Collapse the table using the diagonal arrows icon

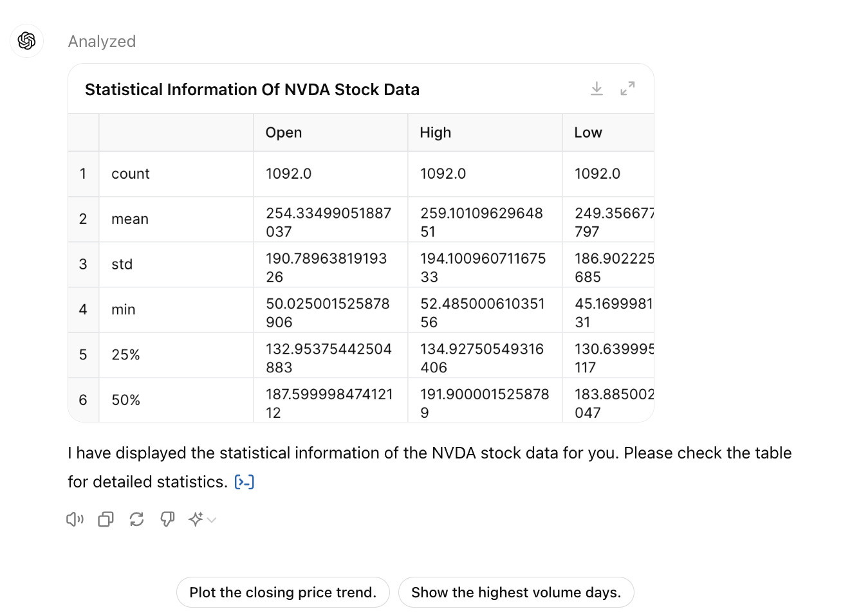point(627,89)
